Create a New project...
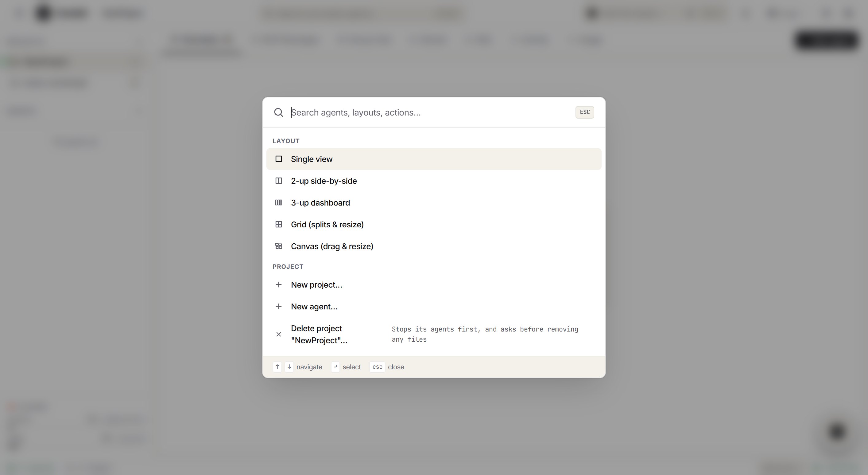The height and width of the screenshot is (475, 868). point(434,285)
